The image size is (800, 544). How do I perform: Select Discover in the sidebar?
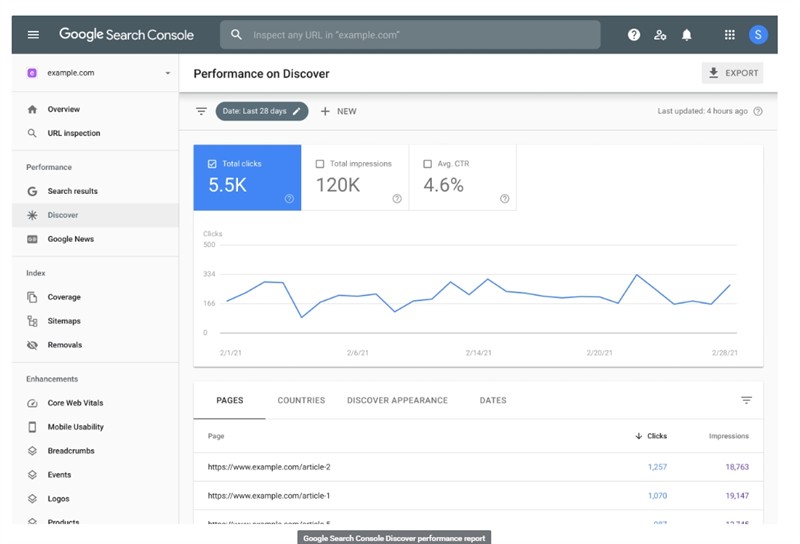pyautogui.click(x=95, y=215)
